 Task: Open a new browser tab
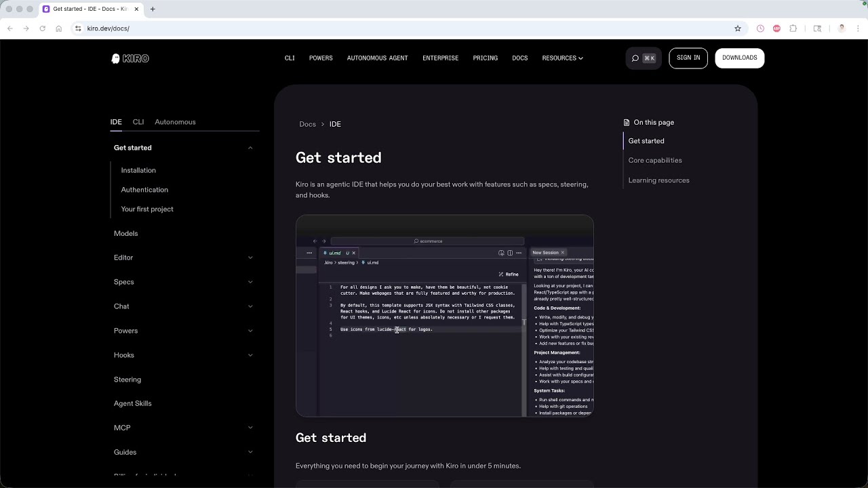153,9
